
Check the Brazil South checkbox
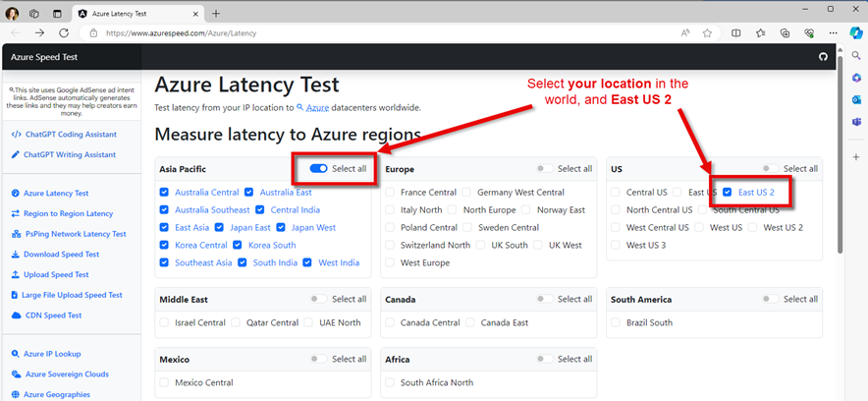[x=616, y=322]
